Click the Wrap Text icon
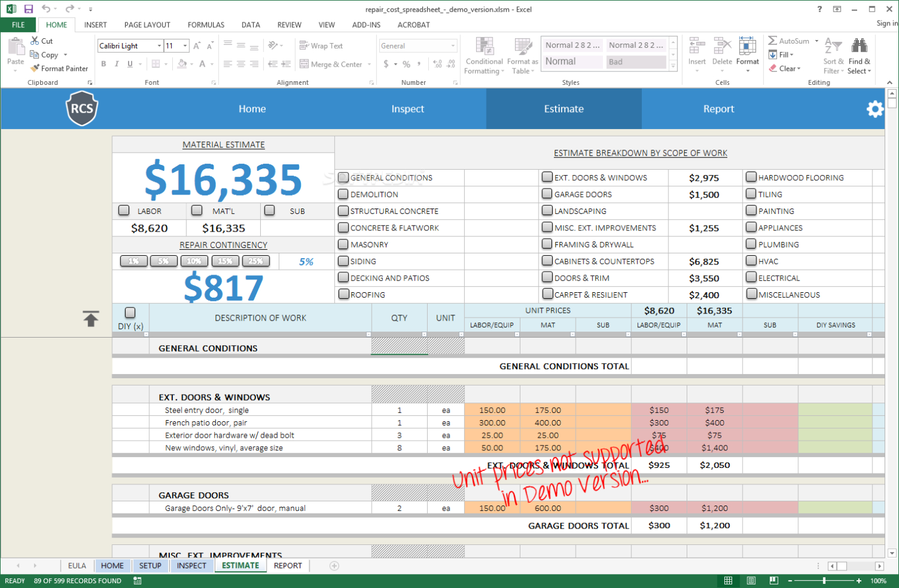899x588 pixels. pyautogui.click(x=304, y=45)
